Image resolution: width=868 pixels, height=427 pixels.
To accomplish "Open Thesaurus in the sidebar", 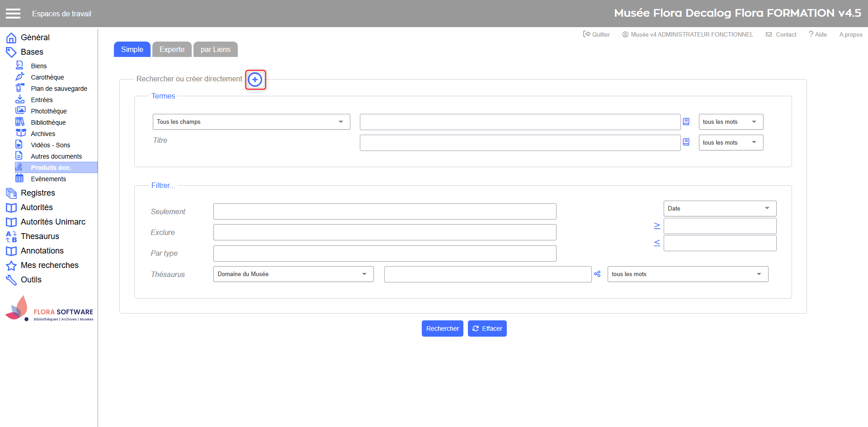I will click(x=40, y=236).
